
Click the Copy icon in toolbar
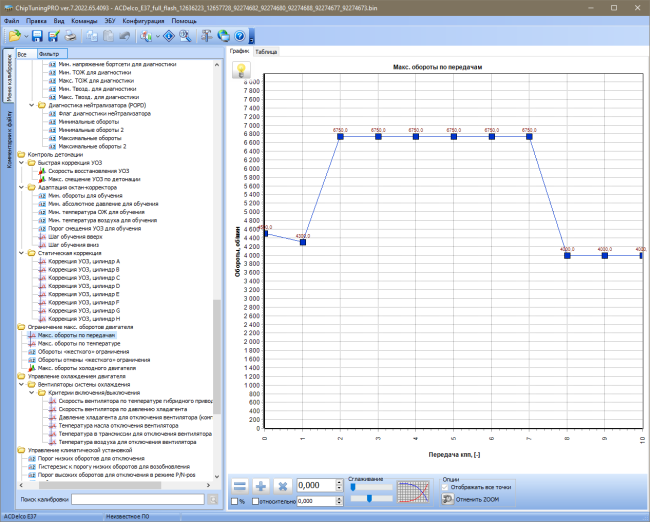tap(92, 36)
